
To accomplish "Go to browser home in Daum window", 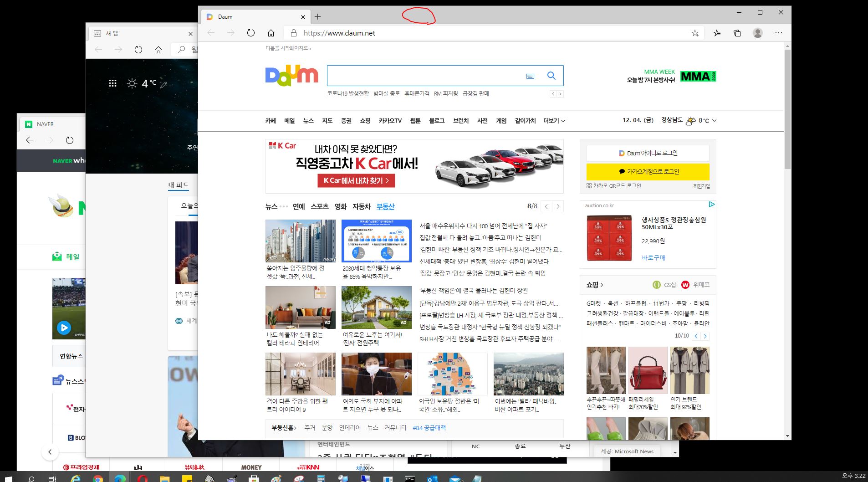I will (271, 33).
